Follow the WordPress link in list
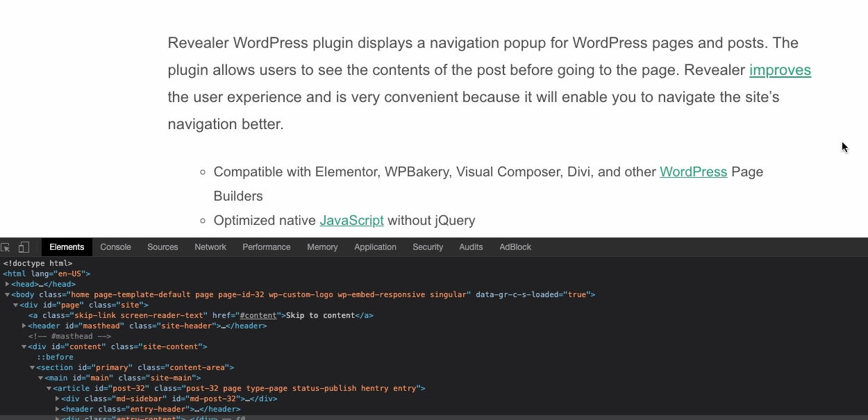Viewport: 868px width, 420px height. [x=693, y=171]
